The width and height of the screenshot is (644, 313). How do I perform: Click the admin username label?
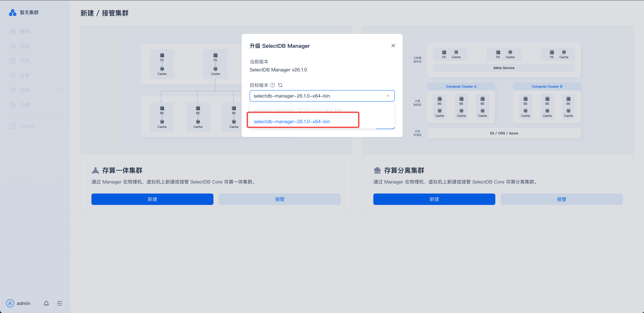23,303
